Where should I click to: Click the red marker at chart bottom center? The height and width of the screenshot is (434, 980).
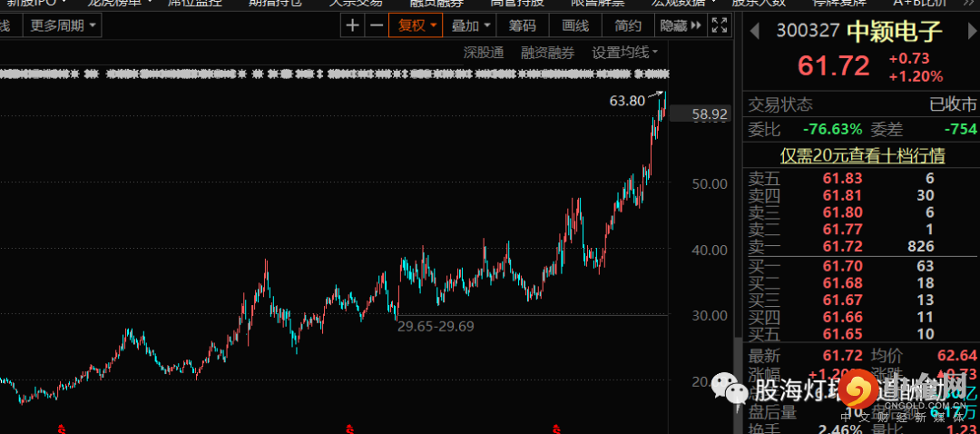(348, 428)
